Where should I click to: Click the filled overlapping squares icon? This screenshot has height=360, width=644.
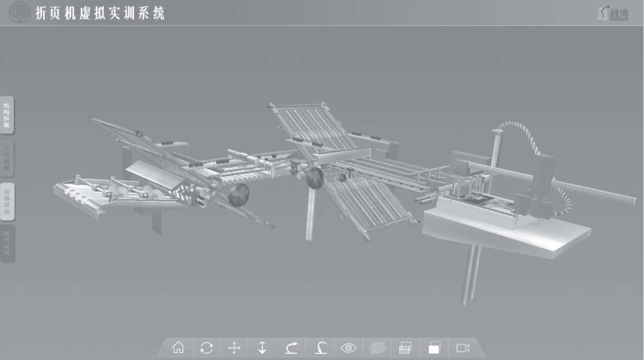coord(434,348)
